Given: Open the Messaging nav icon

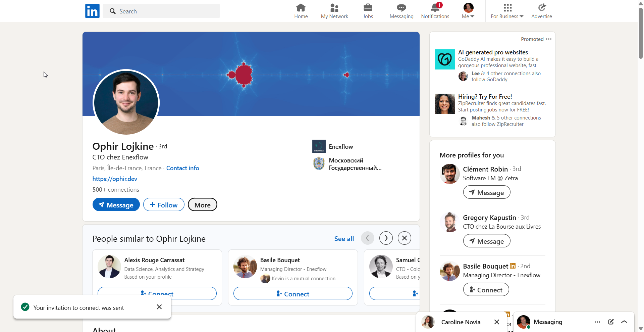Looking at the screenshot, I should [x=401, y=11].
